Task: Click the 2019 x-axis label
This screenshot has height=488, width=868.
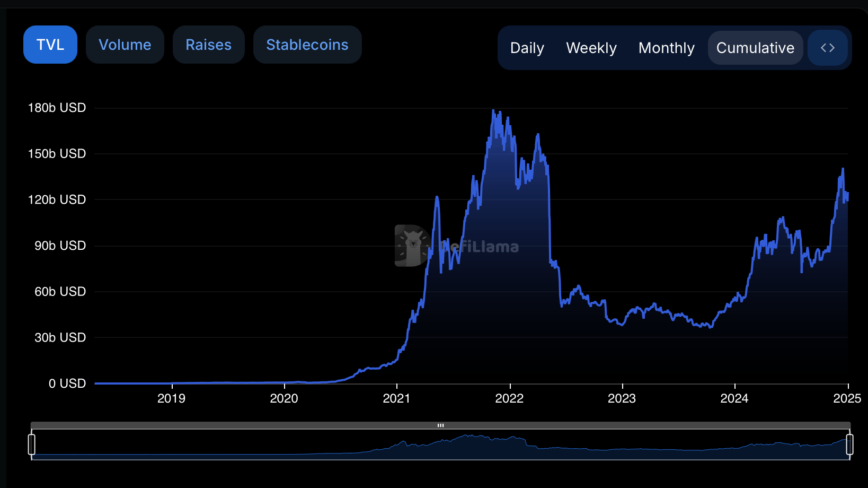Action: coord(171,398)
